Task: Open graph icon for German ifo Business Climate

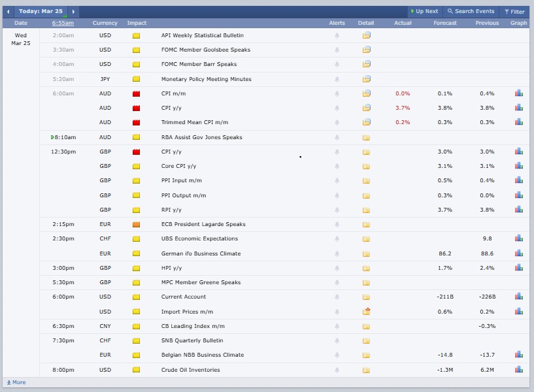Action: (x=518, y=253)
